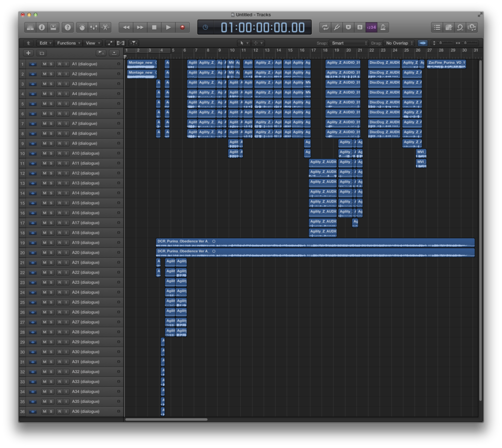
Task: Open the List Editors
Action: [437, 27]
